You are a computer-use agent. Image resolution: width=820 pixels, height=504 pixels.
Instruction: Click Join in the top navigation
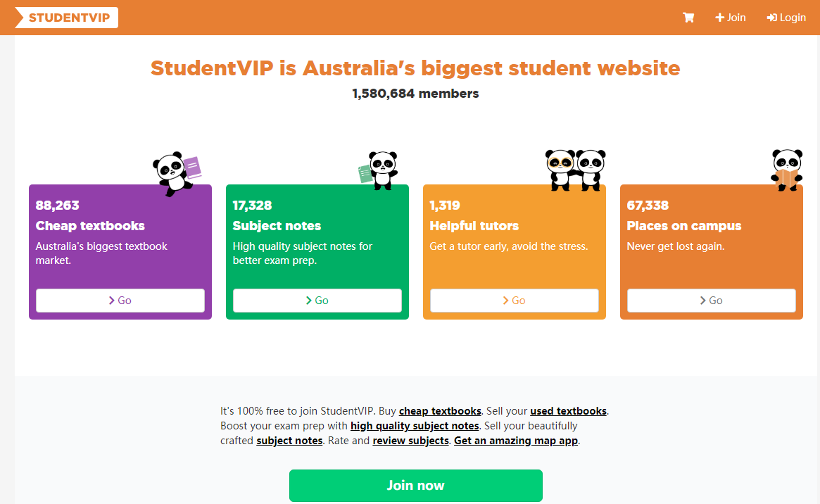pyautogui.click(x=731, y=18)
